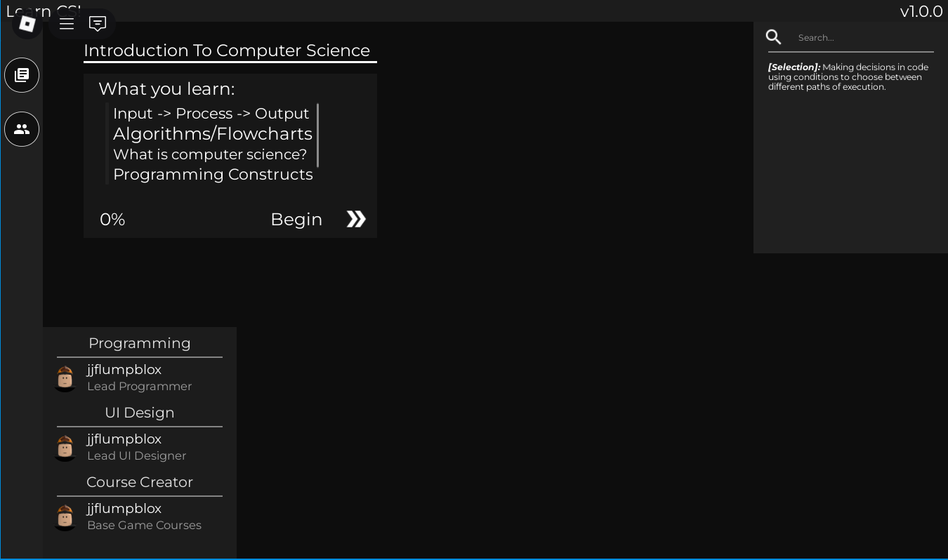The width and height of the screenshot is (948, 560).
Task: Open the chat bubble icon
Action: (98, 24)
